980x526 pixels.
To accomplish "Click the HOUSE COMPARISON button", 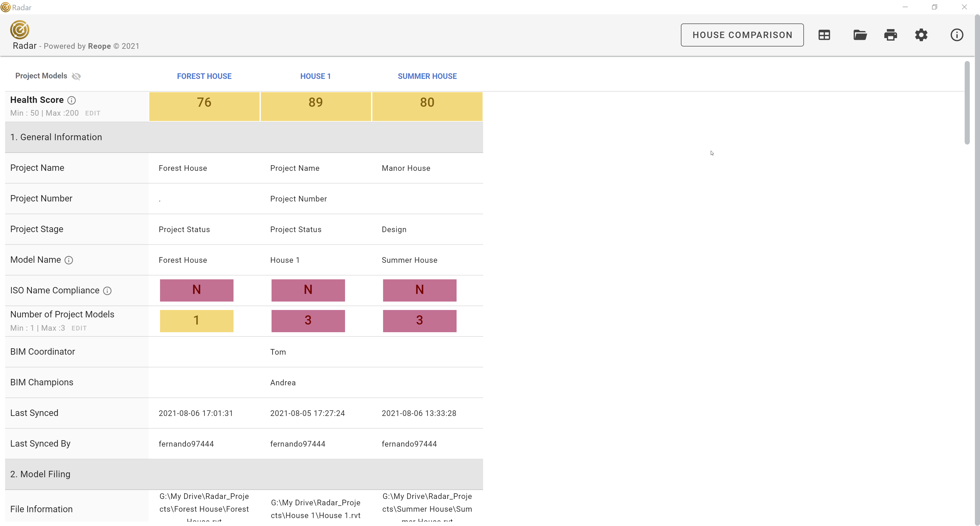I will pos(742,35).
